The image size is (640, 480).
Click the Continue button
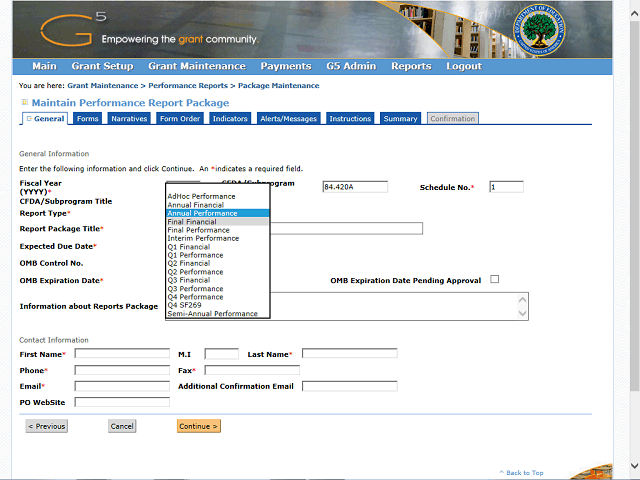click(x=199, y=426)
